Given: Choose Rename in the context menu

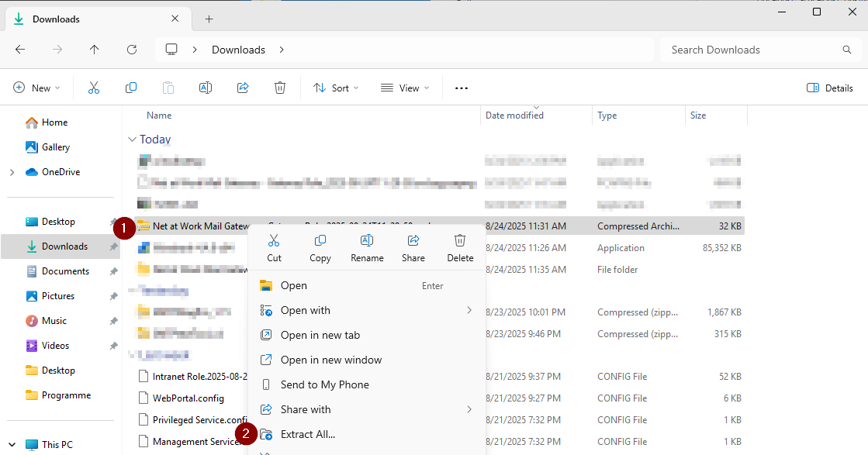Looking at the screenshot, I should (367, 248).
